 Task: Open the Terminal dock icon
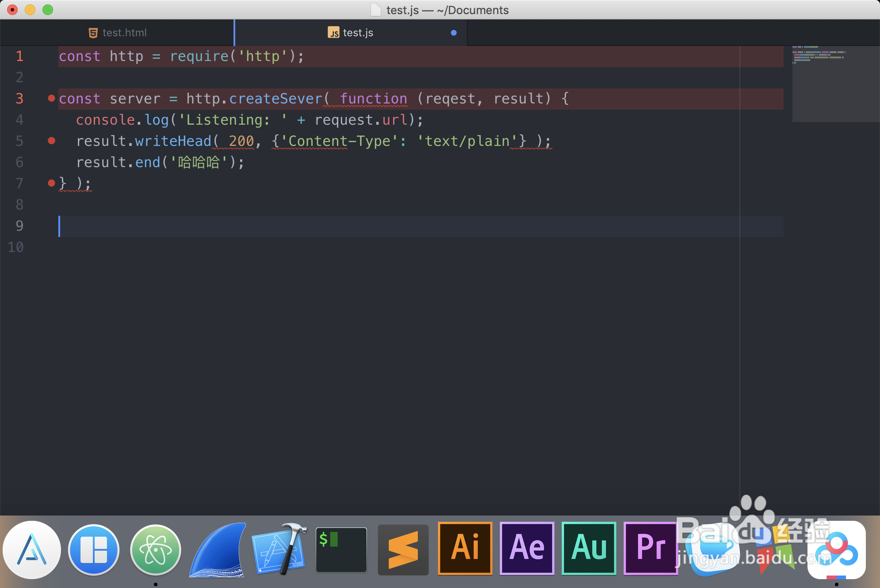pyautogui.click(x=341, y=550)
